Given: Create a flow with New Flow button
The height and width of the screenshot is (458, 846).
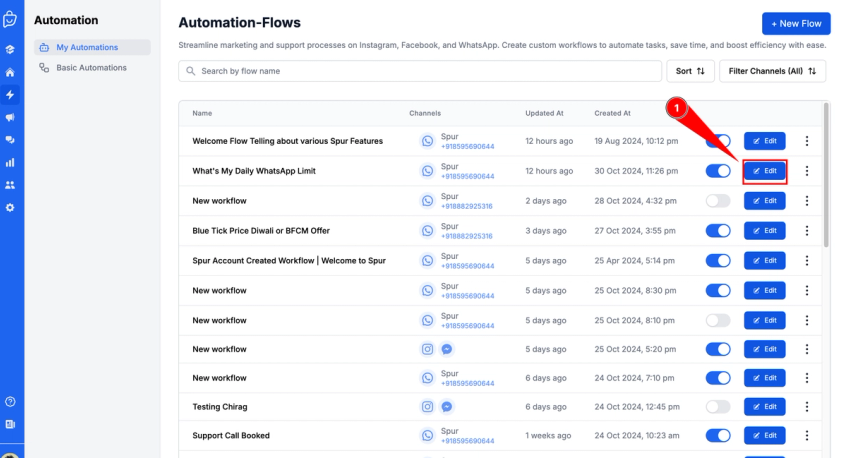Looking at the screenshot, I should [796, 24].
